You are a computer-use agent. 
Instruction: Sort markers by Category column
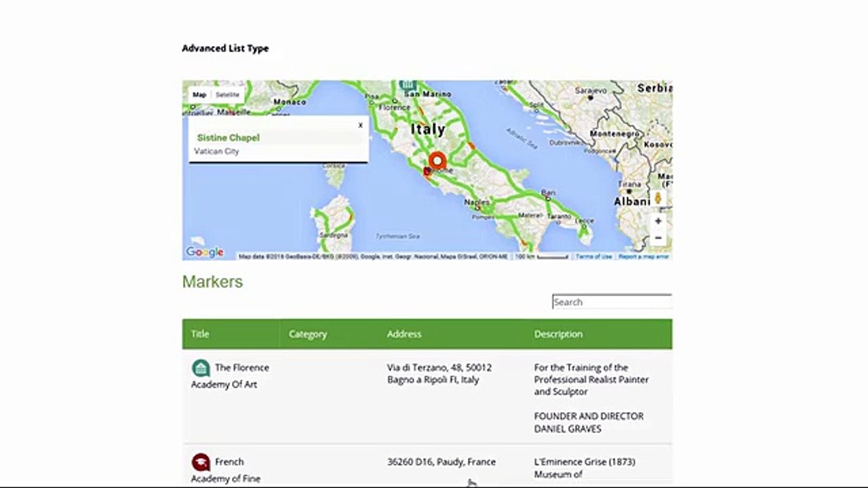329,334
